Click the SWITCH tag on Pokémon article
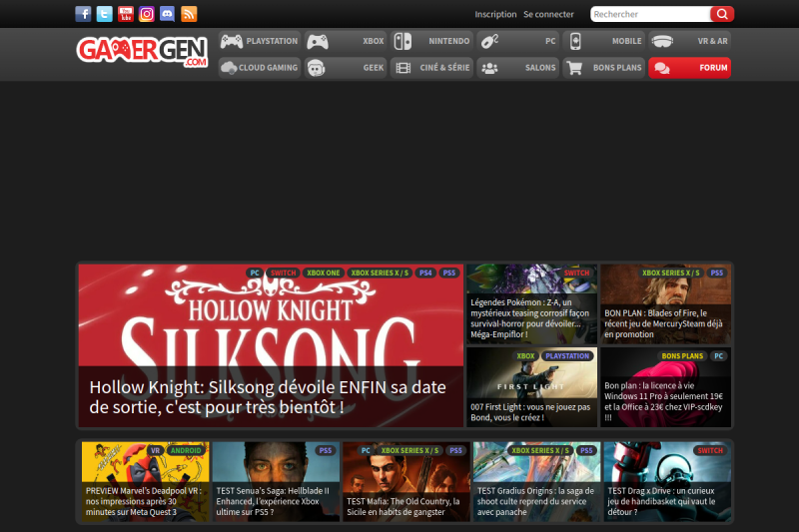Screen dimensions: 799x532 pyautogui.click(x=576, y=272)
